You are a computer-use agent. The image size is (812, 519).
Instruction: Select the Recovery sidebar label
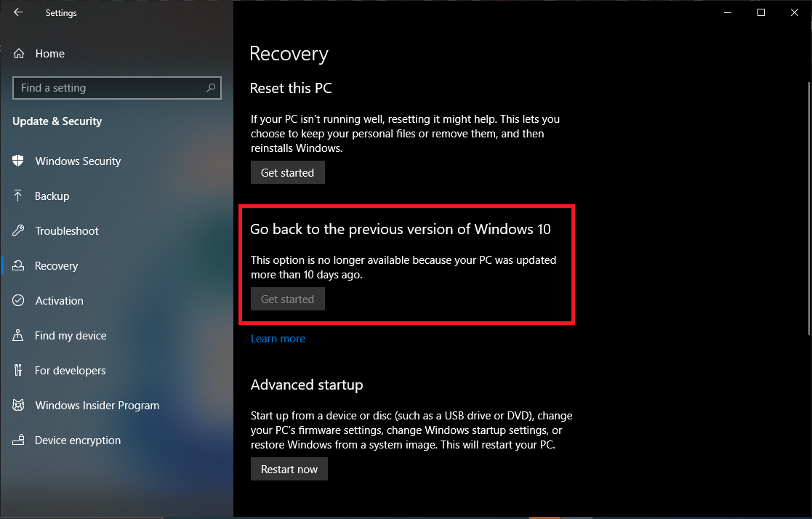[56, 266]
